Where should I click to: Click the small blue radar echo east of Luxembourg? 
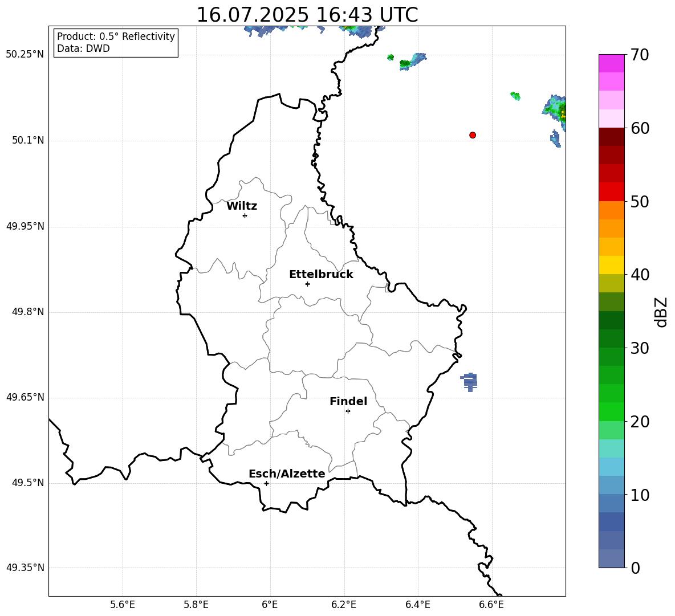[469, 382]
